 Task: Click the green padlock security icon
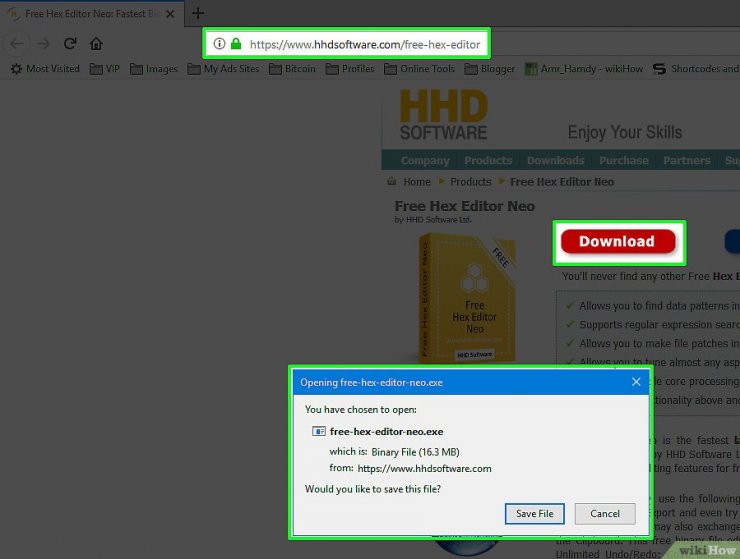[x=236, y=44]
